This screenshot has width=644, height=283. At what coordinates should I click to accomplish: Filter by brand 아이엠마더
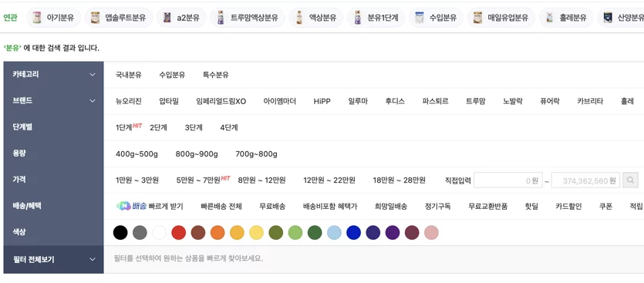click(280, 101)
